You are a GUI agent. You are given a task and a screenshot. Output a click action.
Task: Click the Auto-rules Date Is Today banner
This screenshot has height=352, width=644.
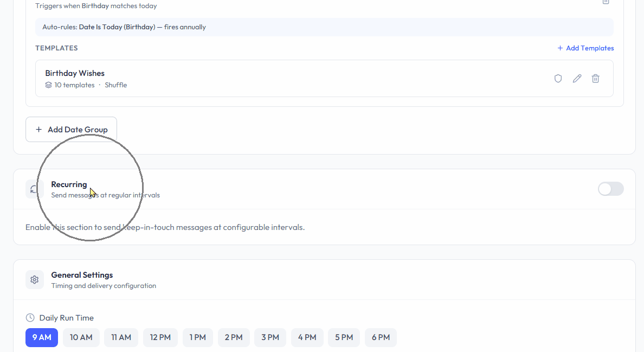click(324, 27)
